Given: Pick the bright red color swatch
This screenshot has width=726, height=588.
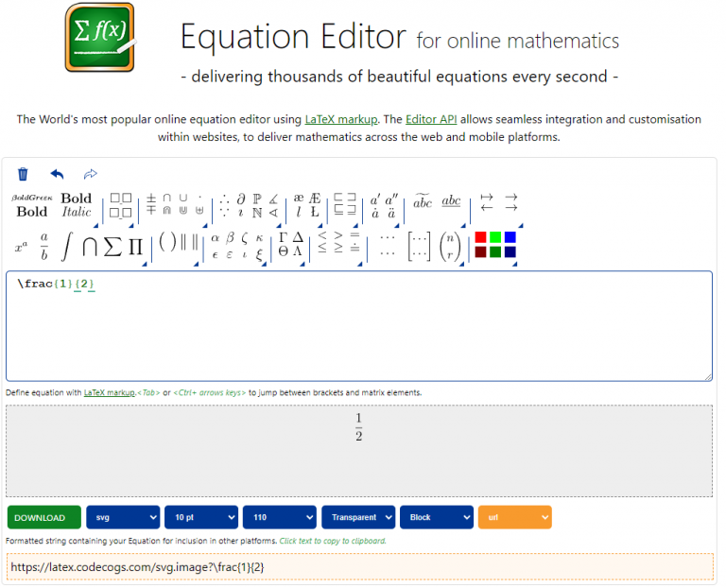Looking at the screenshot, I should point(480,237).
